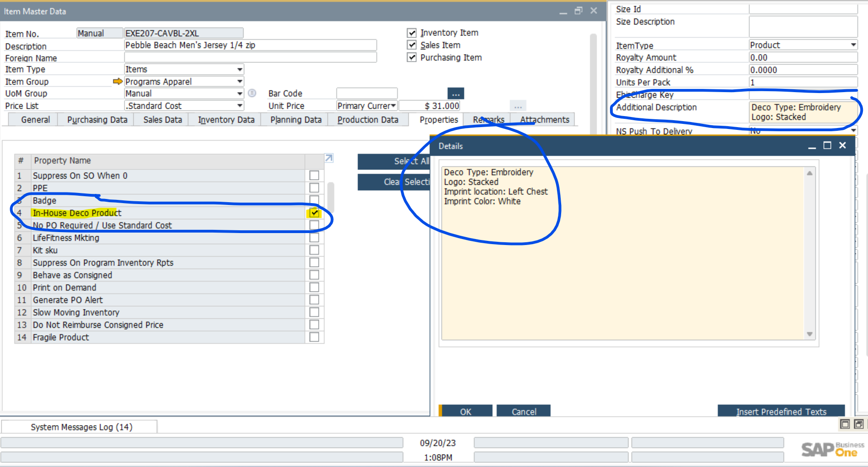Open Bar Code ellipsis browse button
The height and width of the screenshot is (467, 868).
point(456,93)
